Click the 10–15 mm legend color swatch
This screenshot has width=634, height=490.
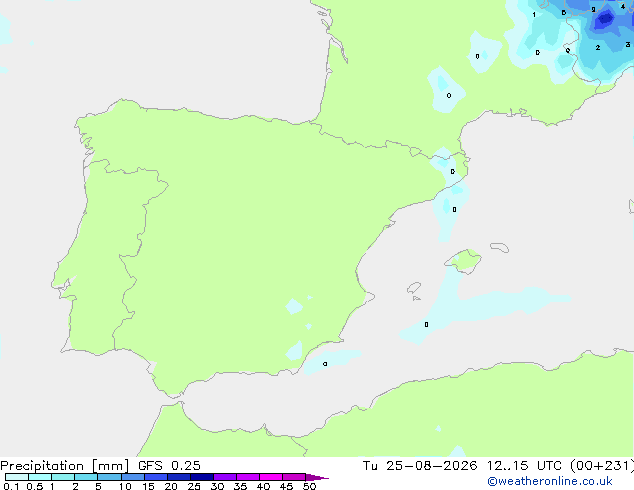click(133, 477)
